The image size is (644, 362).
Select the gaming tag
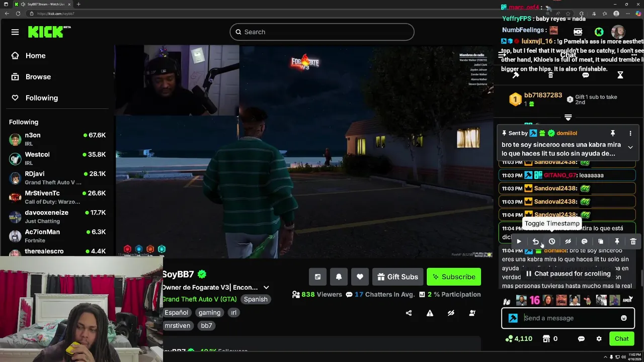click(x=209, y=313)
